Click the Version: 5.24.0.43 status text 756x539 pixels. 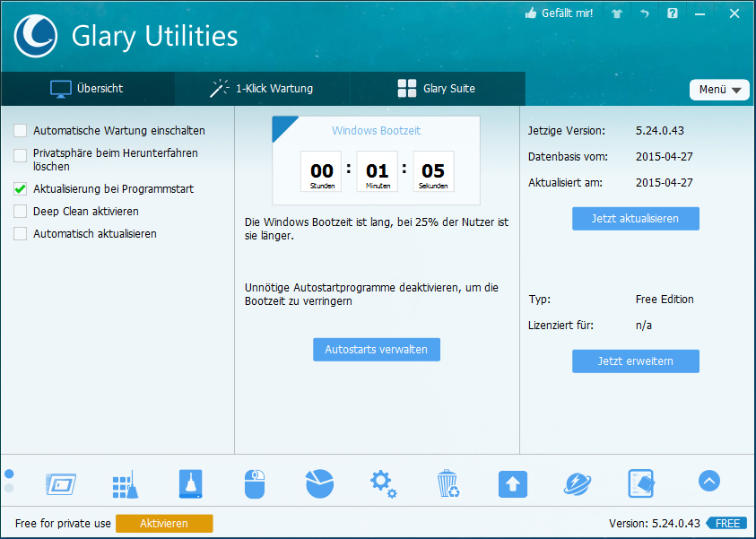655,524
